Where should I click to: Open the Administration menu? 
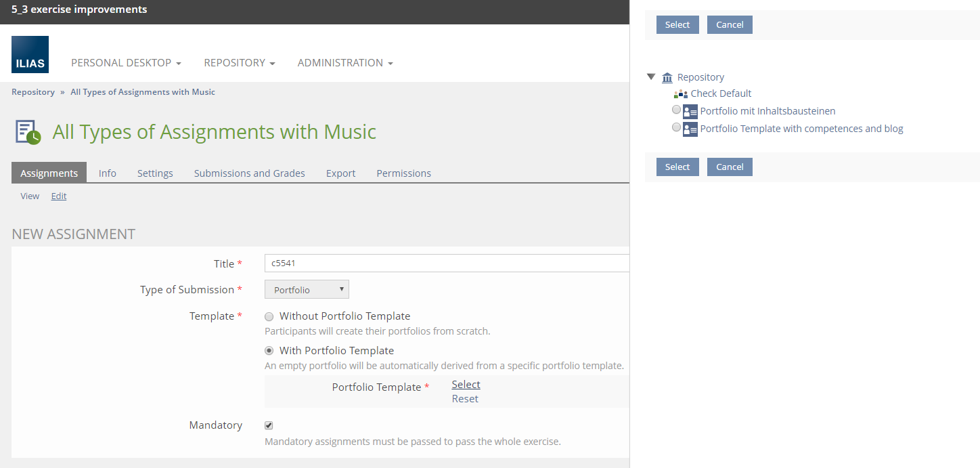[x=345, y=63]
